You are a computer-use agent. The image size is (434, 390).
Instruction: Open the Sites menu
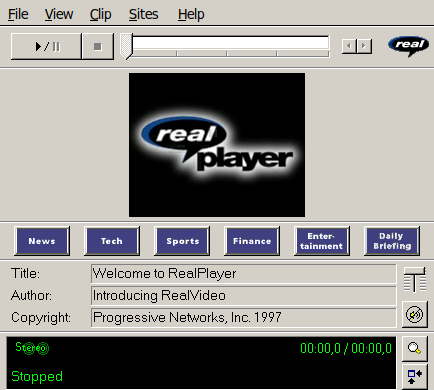point(144,14)
